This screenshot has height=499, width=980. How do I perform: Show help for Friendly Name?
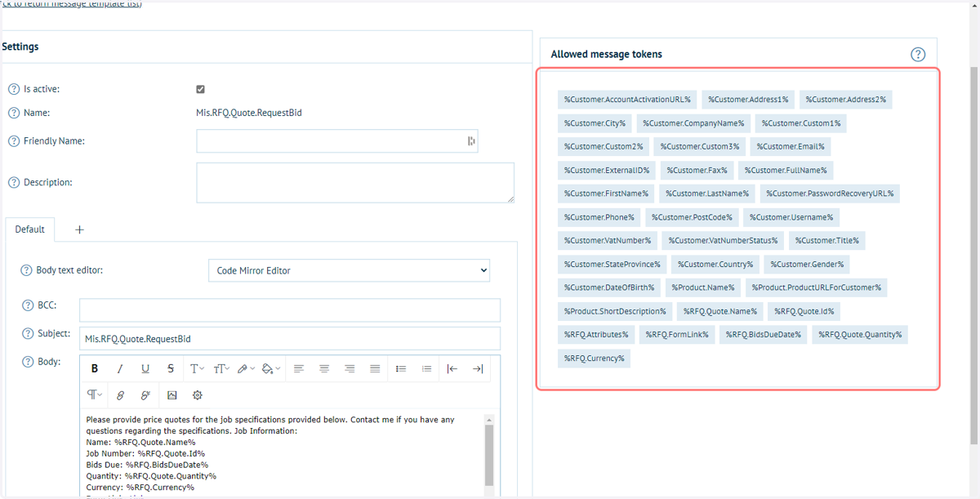click(14, 141)
